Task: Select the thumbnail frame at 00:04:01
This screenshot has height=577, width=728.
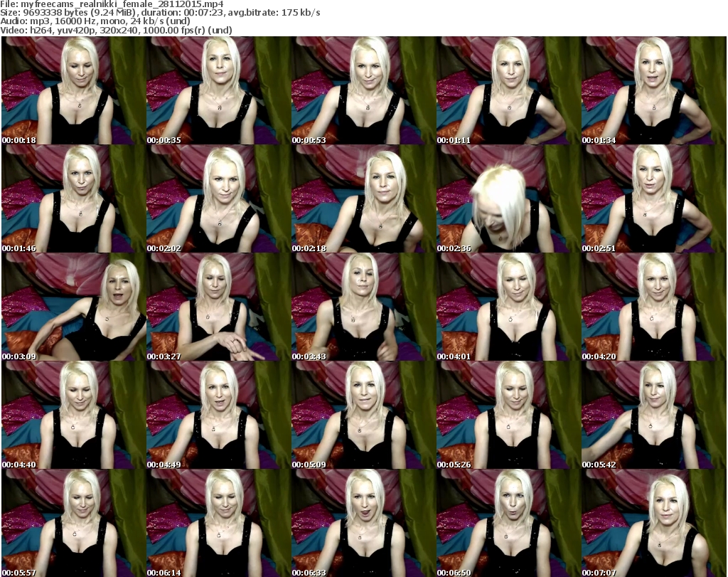Action: point(508,307)
